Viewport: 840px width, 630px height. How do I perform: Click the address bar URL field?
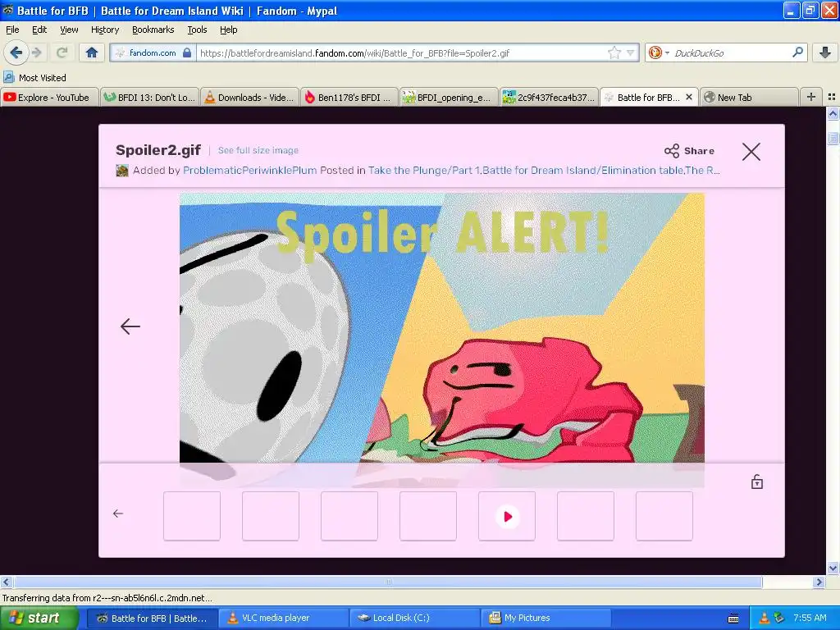tap(402, 52)
